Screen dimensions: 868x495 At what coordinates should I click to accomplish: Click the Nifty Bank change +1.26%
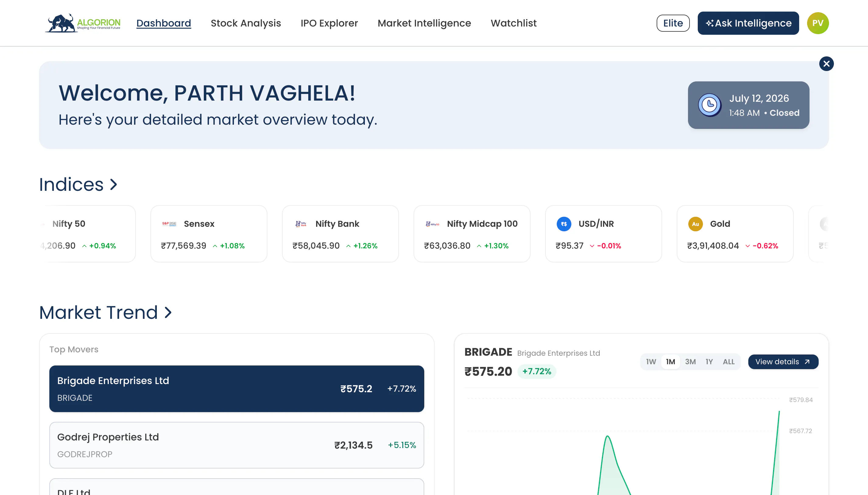365,246
